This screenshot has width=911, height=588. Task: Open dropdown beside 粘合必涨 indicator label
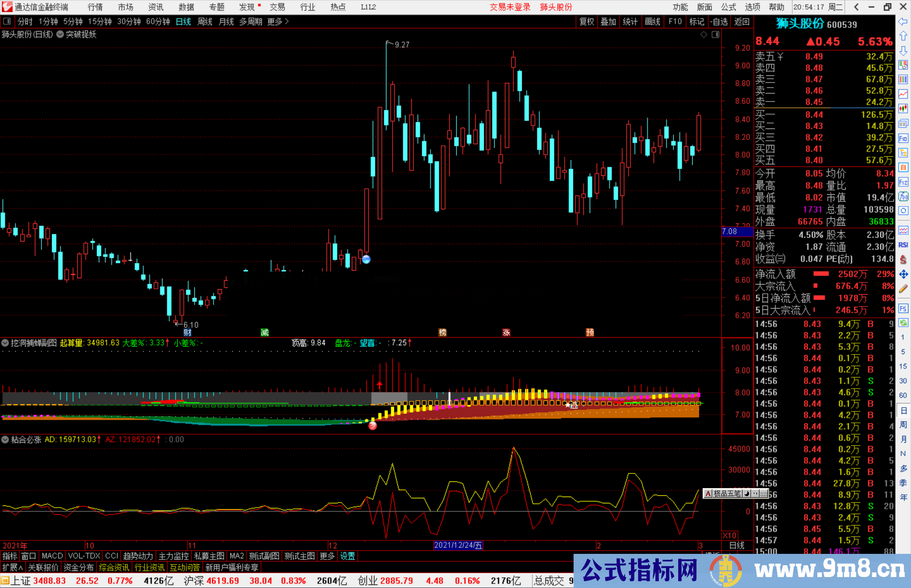[5, 440]
